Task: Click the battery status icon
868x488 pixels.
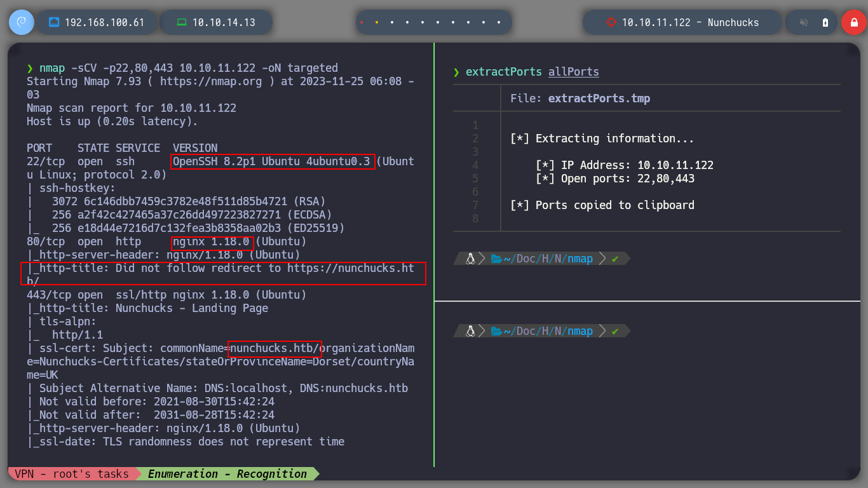Action: tap(825, 22)
